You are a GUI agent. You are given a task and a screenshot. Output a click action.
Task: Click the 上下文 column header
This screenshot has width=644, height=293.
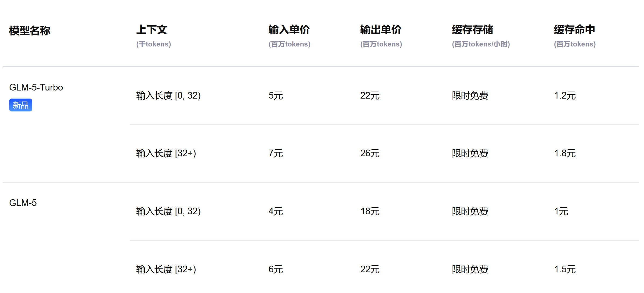coord(152,30)
